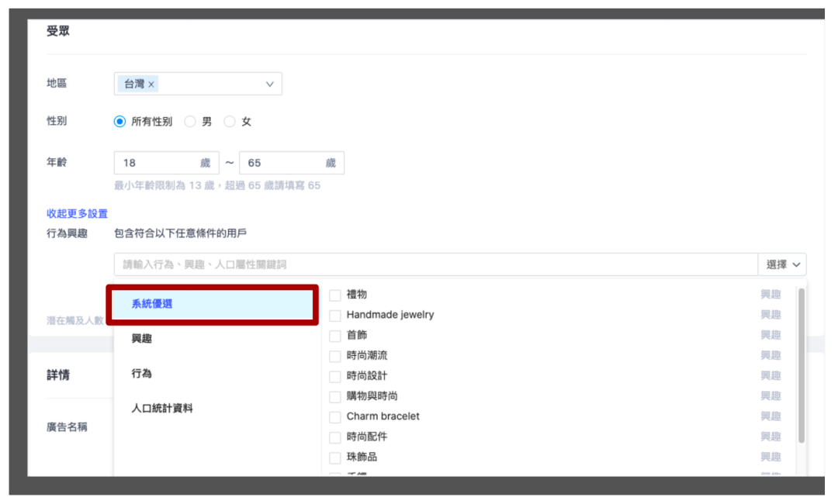Open the 地區 region dropdown

(268, 84)
